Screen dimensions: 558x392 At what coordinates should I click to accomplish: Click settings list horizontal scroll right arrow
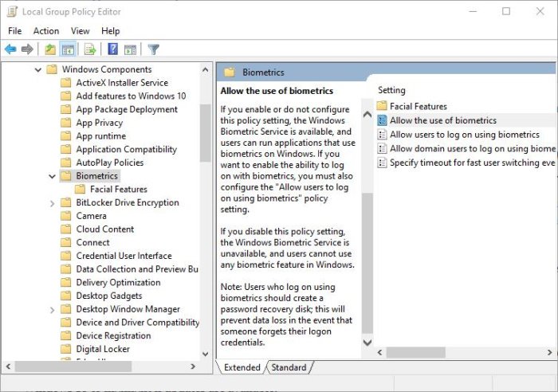(x=550, y=352)
